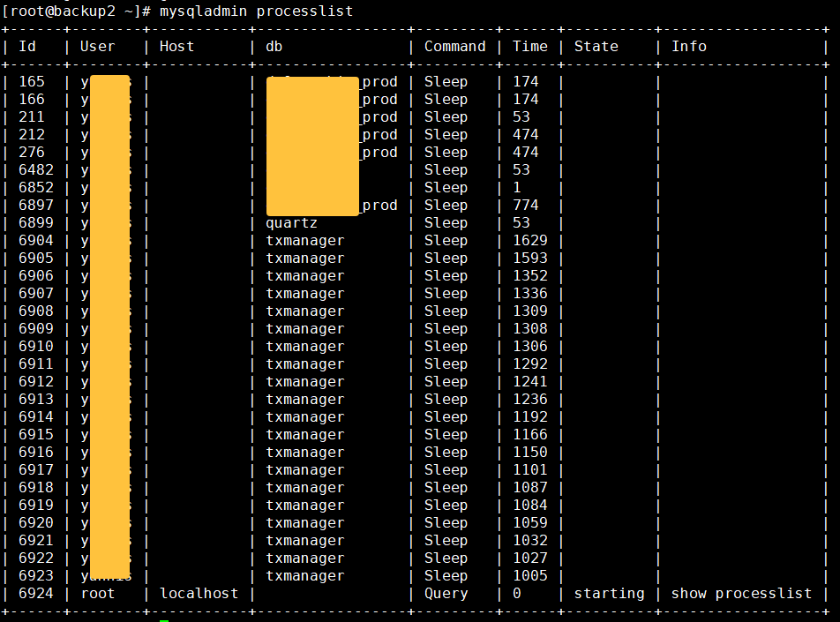840x622 pixels.
Task: Click the Time value '1059'
Action: pos(529,523)
